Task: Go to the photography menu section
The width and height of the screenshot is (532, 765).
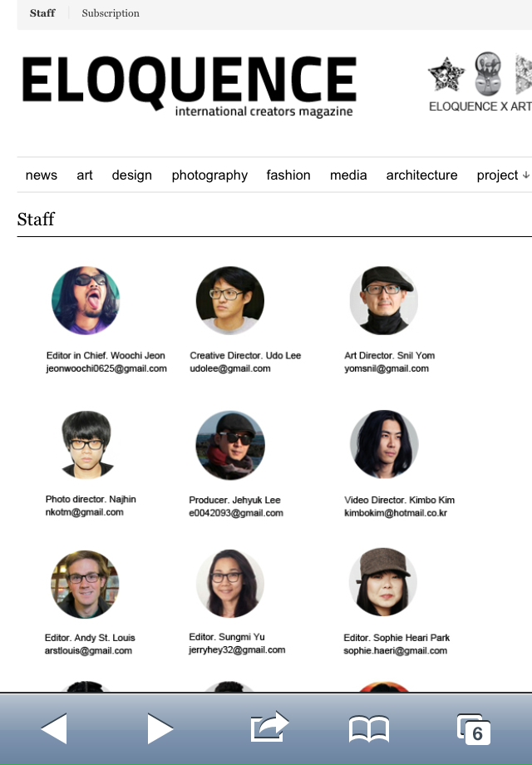Action: point(209,175)
